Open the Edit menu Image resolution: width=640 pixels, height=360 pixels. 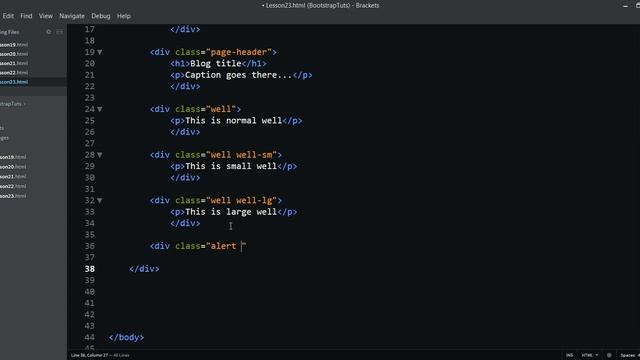point(8,16)
